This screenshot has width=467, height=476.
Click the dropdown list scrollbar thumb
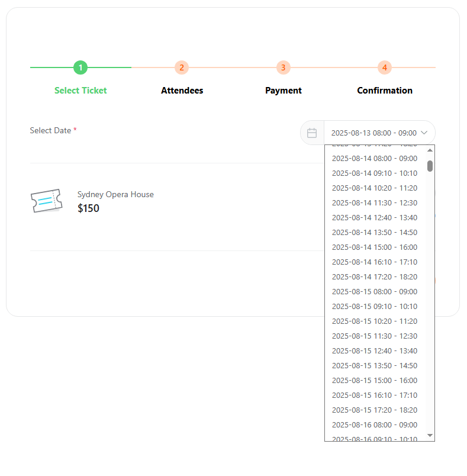click(430, 166)
